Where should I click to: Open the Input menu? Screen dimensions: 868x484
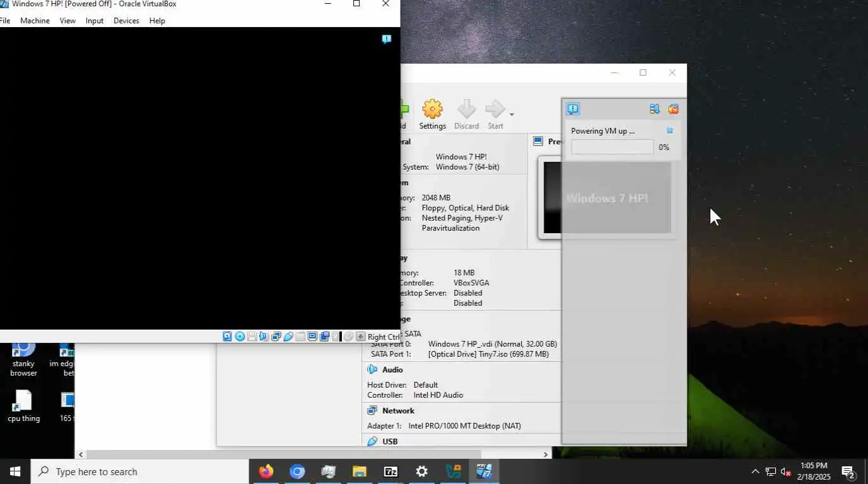(95, 21)
